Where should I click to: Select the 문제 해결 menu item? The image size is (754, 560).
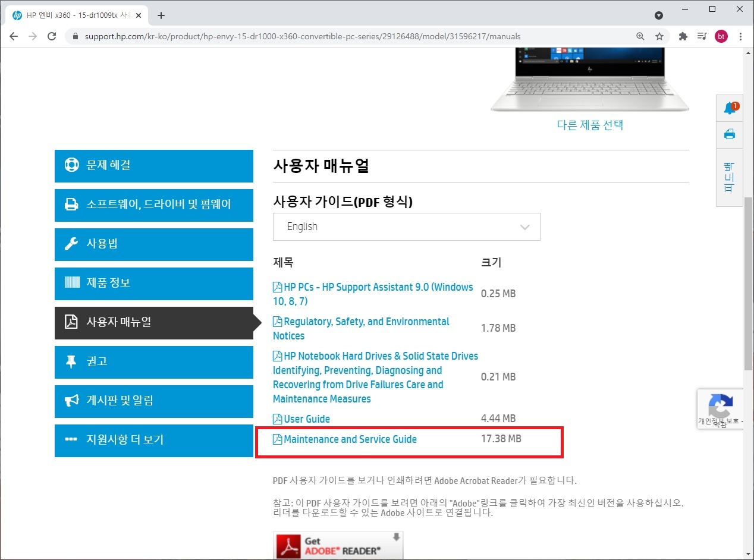tap(154, 166)
